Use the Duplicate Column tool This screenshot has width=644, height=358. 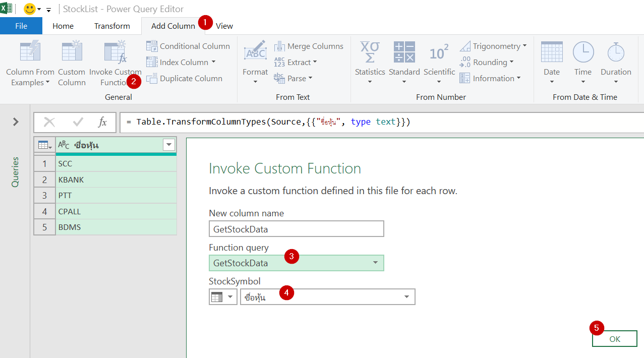point(185,78)
